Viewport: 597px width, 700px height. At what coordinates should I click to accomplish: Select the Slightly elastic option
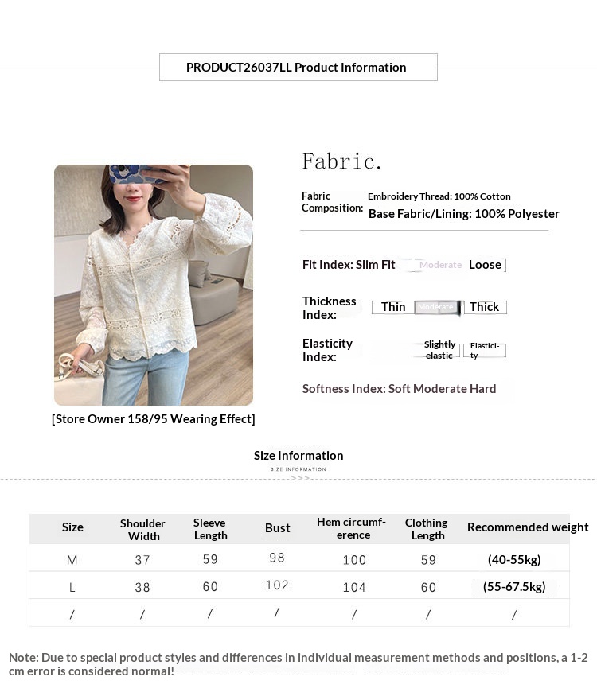point(439,350)
